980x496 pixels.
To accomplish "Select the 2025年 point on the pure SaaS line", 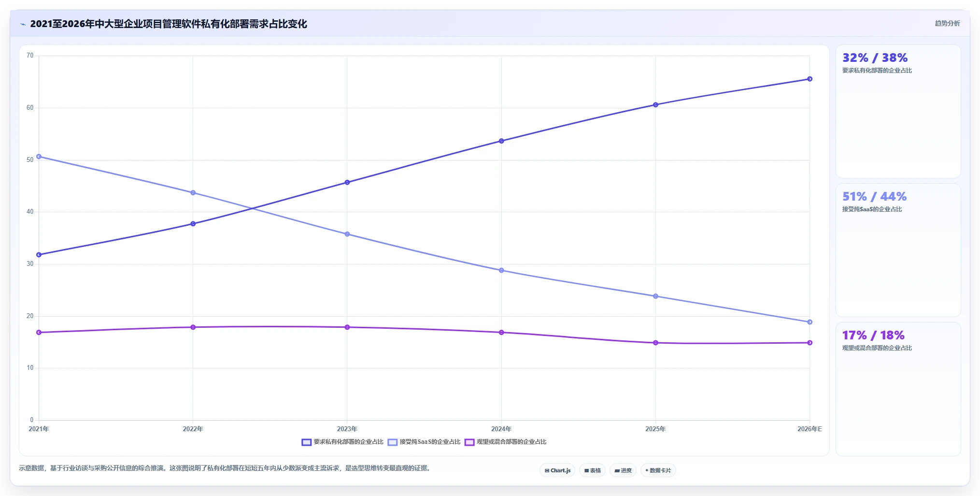I will pos(655,296).
